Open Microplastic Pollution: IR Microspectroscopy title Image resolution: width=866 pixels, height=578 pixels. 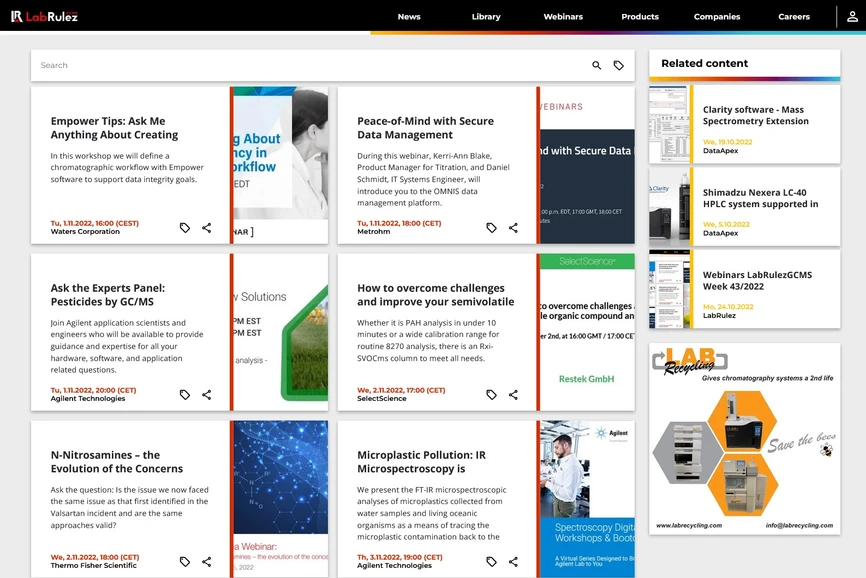[x=421, y=462]
